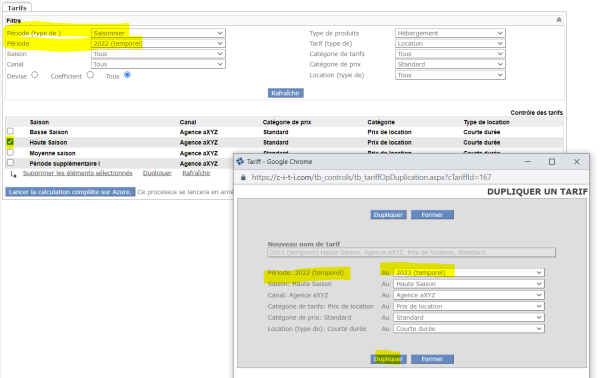
Task: Collapse the Filtre panel with chevron icon
Action: 559,20
